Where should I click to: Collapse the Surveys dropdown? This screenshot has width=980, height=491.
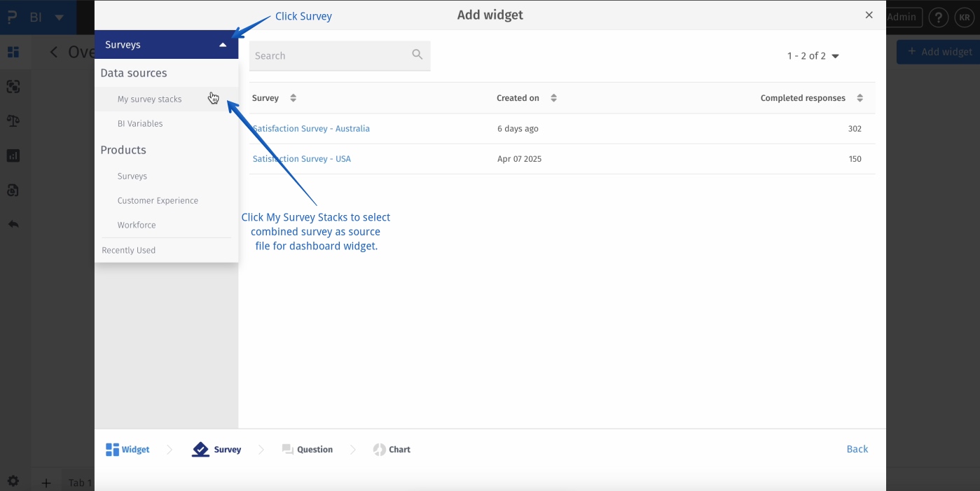click(x=223, y=45)
